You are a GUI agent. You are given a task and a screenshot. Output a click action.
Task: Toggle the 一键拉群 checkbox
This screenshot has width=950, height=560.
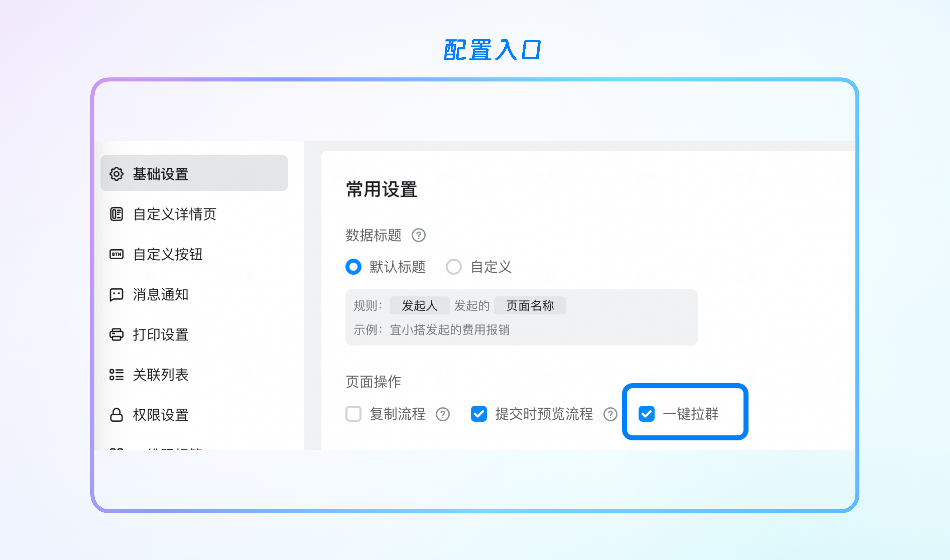(x=647, y=414)
